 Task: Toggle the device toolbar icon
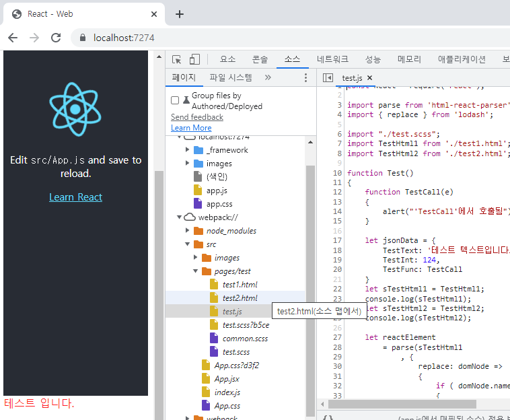(x=194, y=59)
